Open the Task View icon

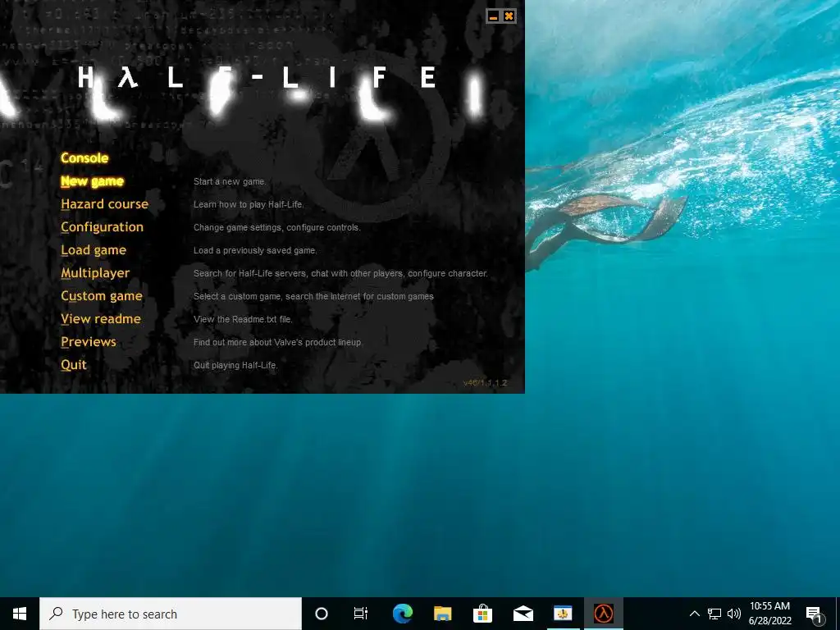pos(361,614)
